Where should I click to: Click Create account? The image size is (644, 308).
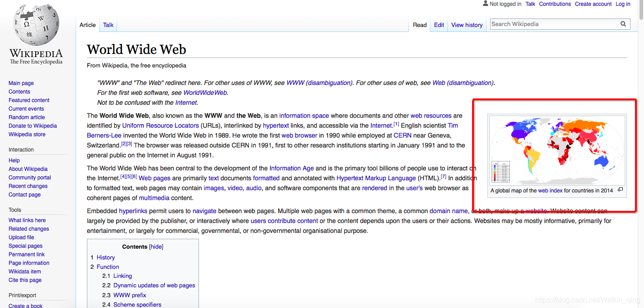pyautogui.click(x=593, y=4)
